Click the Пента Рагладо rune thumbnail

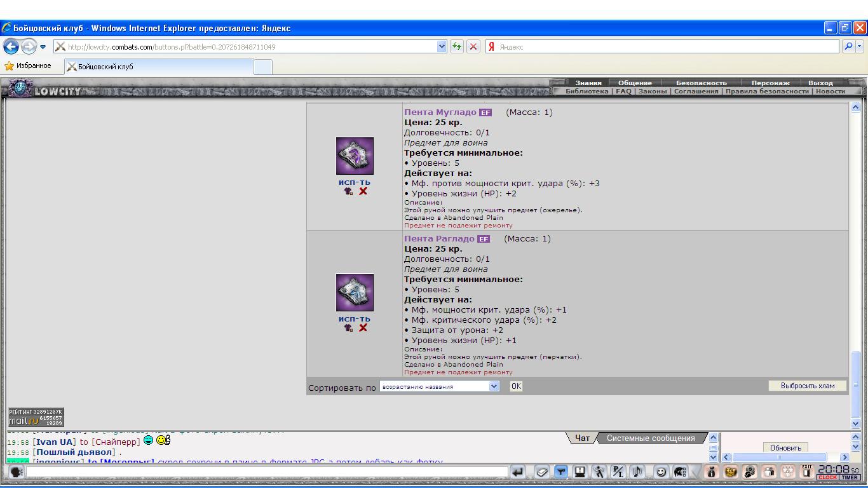click(355, 292)
